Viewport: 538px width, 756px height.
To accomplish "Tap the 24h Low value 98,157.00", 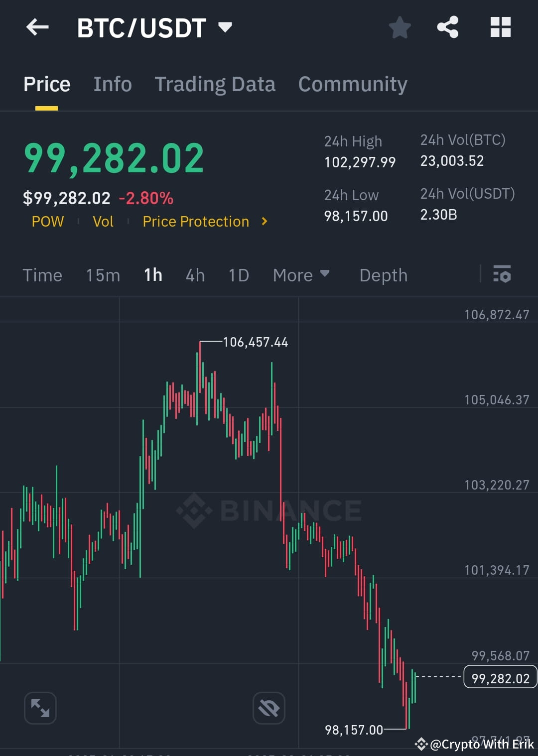I will pos(355,216).
